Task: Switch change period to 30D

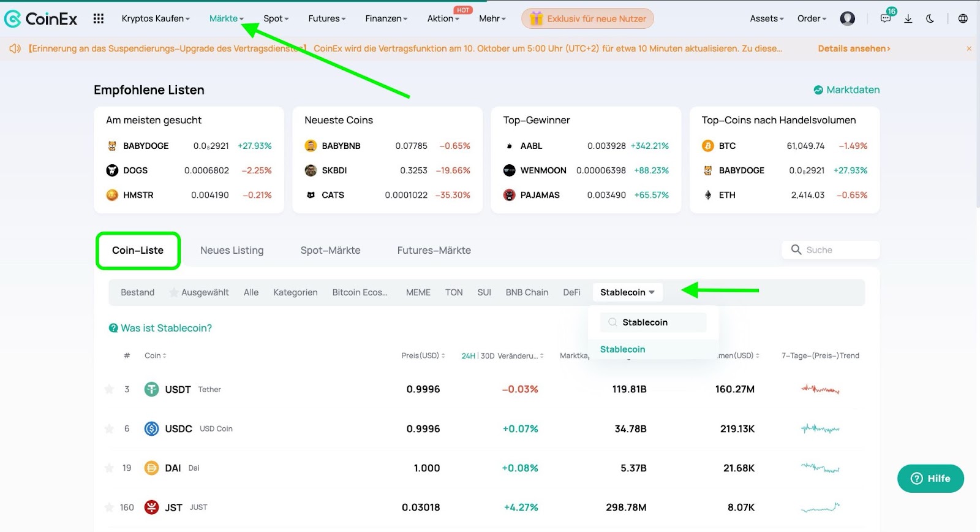Action: point(488,355)
